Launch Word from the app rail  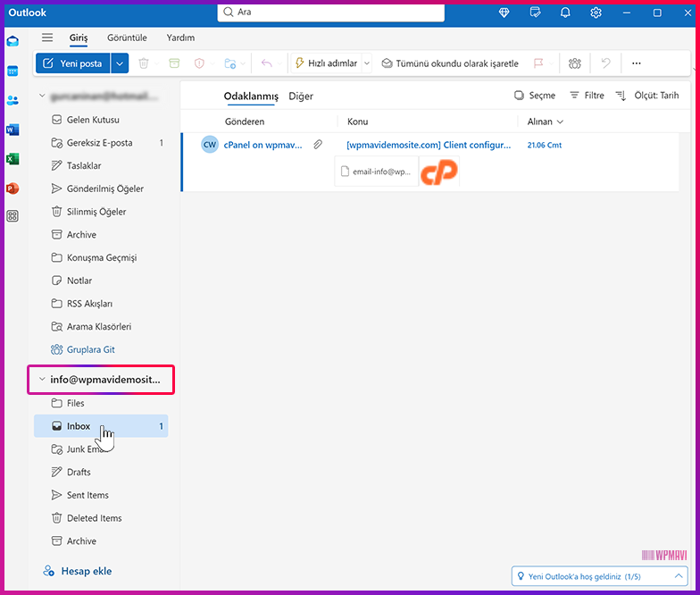pyautogui.click(x=12, y=130)
